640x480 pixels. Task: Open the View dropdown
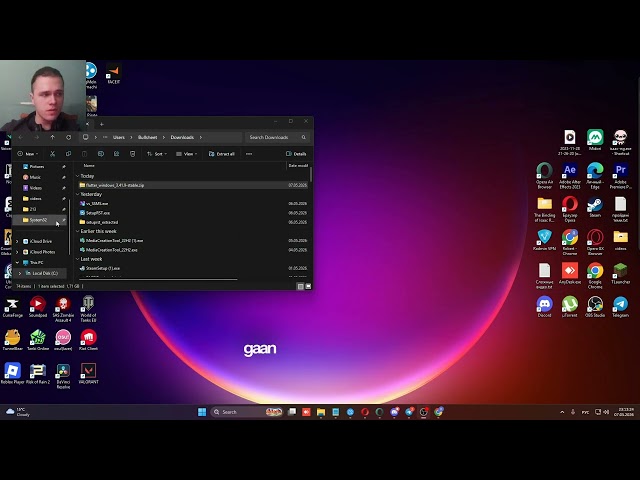pyautogui.click(x=187, y=154)
